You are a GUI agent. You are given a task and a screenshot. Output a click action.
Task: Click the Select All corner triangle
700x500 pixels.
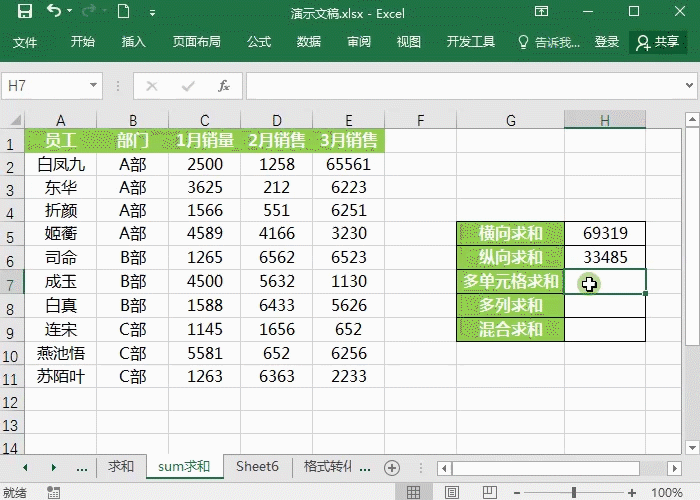pos(16,120)
